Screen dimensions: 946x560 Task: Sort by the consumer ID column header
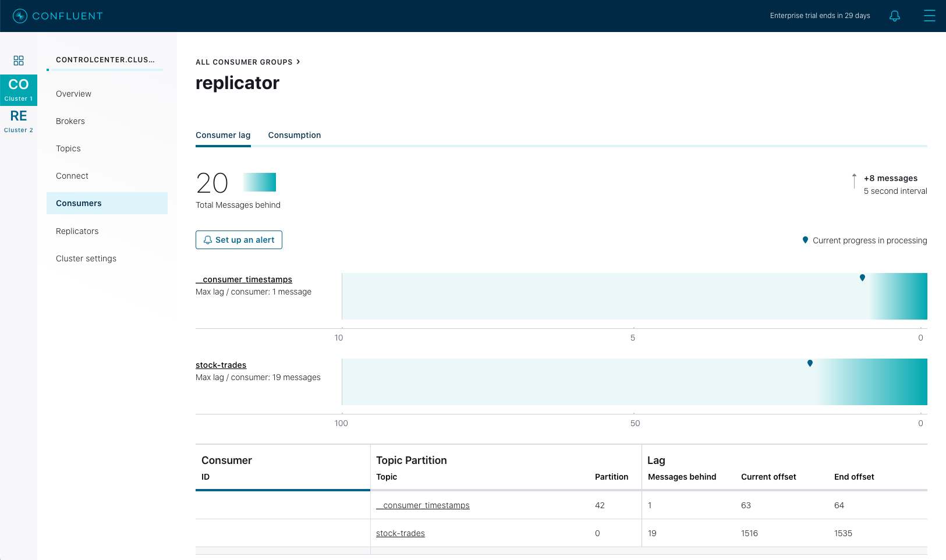pyautogui.click(x=206, y=477)
